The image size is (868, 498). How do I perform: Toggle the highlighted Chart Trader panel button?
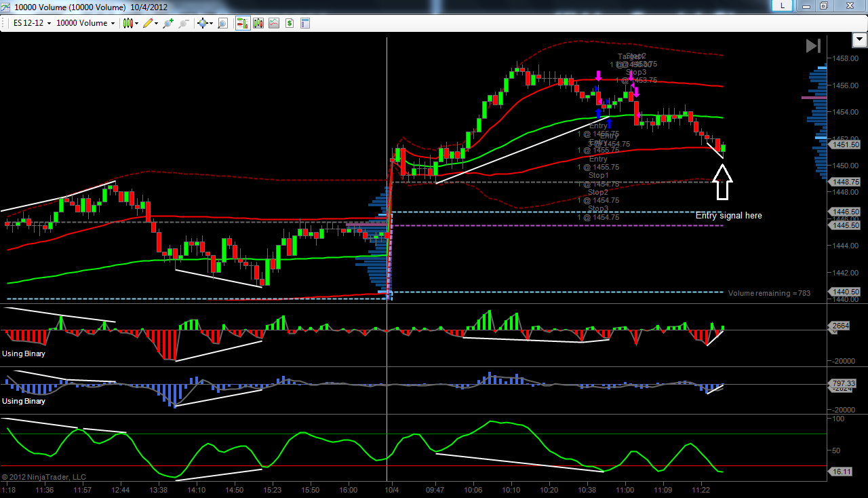[242, 23]
